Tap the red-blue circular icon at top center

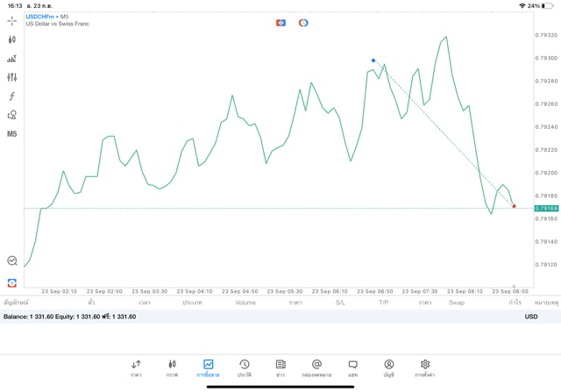click(x=303, y=23)
